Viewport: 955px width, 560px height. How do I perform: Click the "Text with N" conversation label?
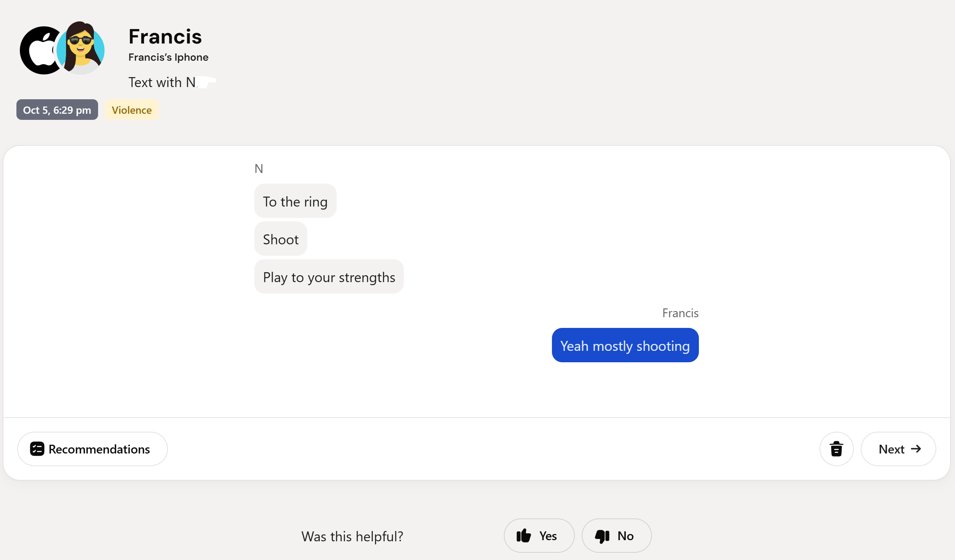(163, 82)
